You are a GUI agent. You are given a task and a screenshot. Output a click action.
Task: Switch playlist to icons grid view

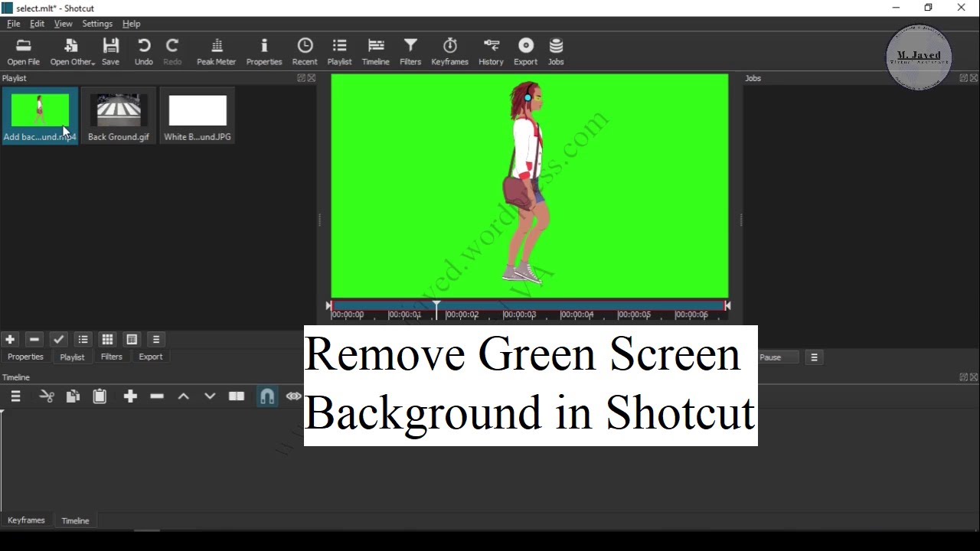[108, 340]
